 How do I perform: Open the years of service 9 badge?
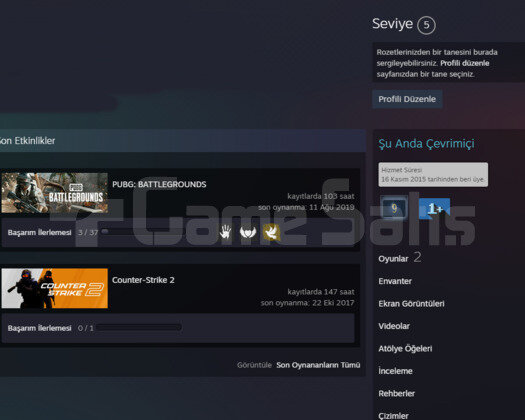[394, 208]
